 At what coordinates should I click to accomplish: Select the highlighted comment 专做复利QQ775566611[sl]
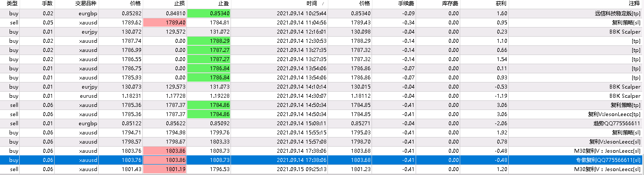[610, 160]
